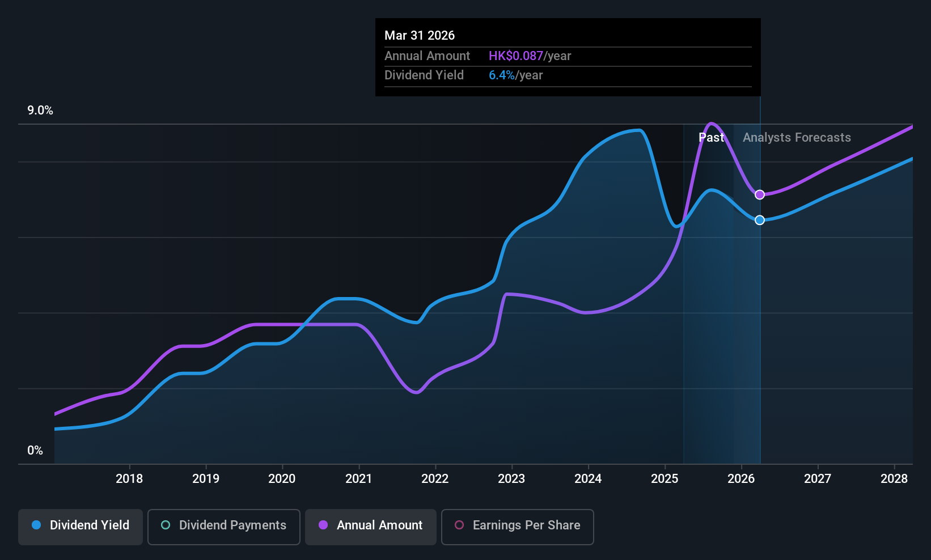This screenshot has height=560, width=931.
Task: Toggle the Earnings Per Share series visibility
Action: pos(517,525)
